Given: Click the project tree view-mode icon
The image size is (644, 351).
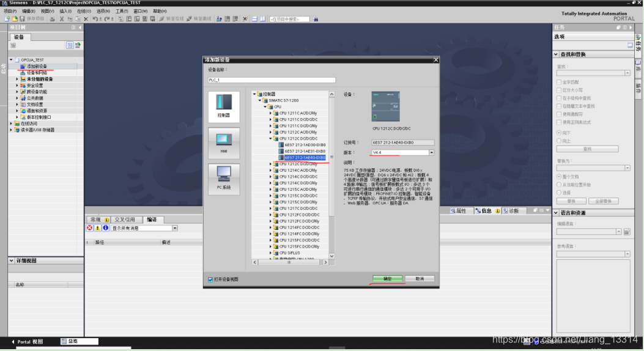Looking at the screenshot, I should 70,45.
